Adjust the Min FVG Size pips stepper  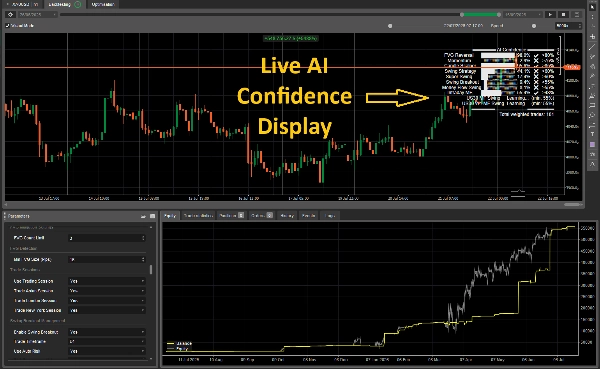(143, 259)
